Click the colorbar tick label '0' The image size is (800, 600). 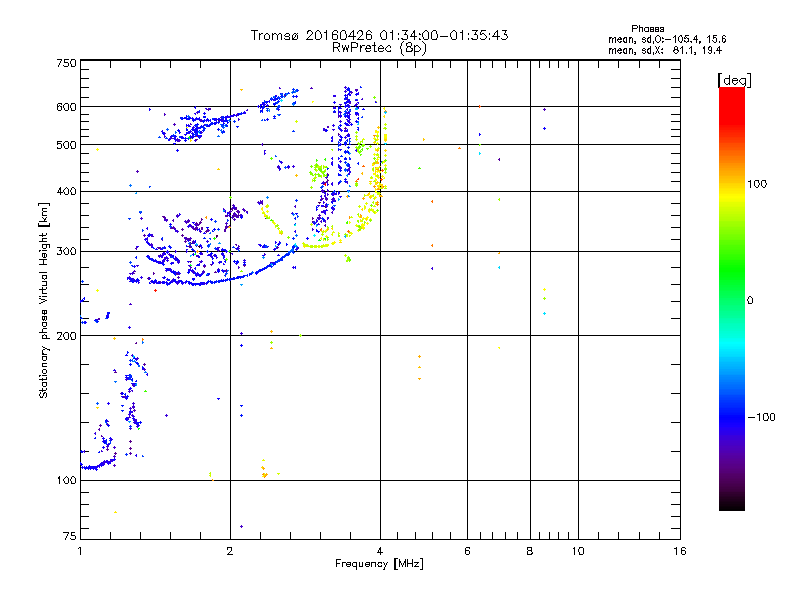pos(750,301)
